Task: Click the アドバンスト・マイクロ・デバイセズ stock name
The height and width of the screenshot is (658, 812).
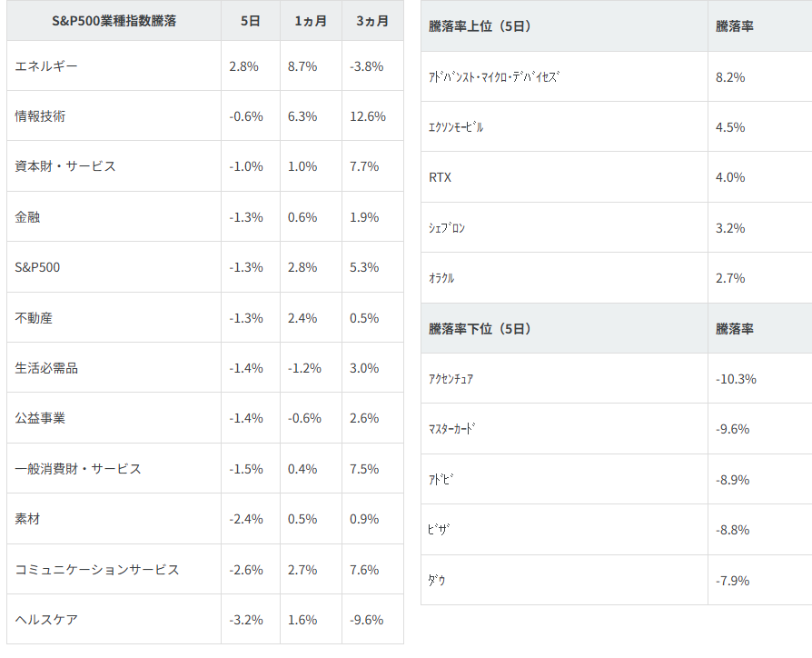Action: point(494,77)
